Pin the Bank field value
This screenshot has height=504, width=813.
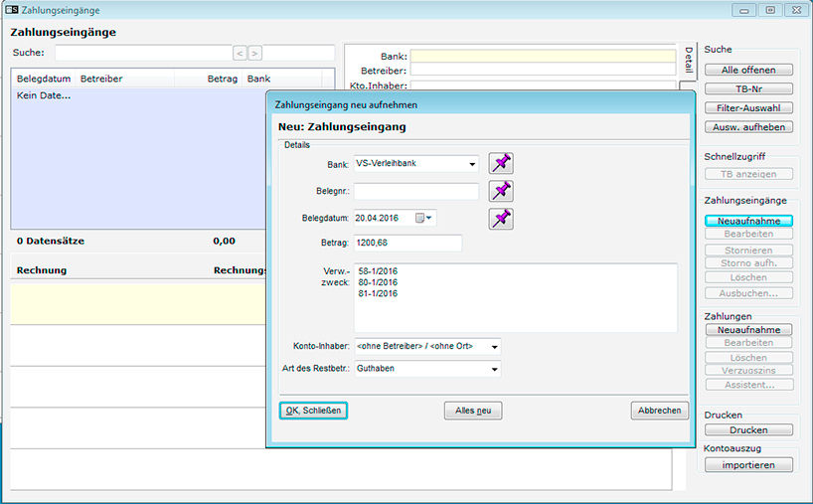[502, 164]
